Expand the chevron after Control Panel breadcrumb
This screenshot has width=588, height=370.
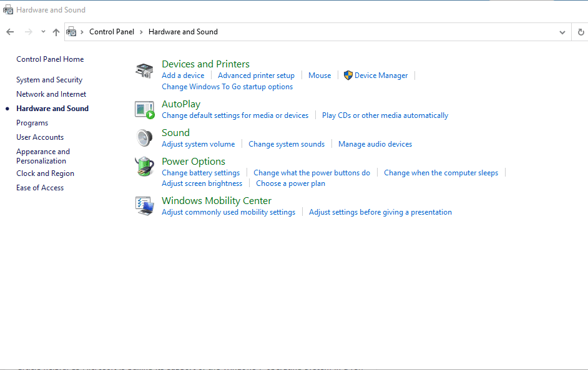point(141,32)
